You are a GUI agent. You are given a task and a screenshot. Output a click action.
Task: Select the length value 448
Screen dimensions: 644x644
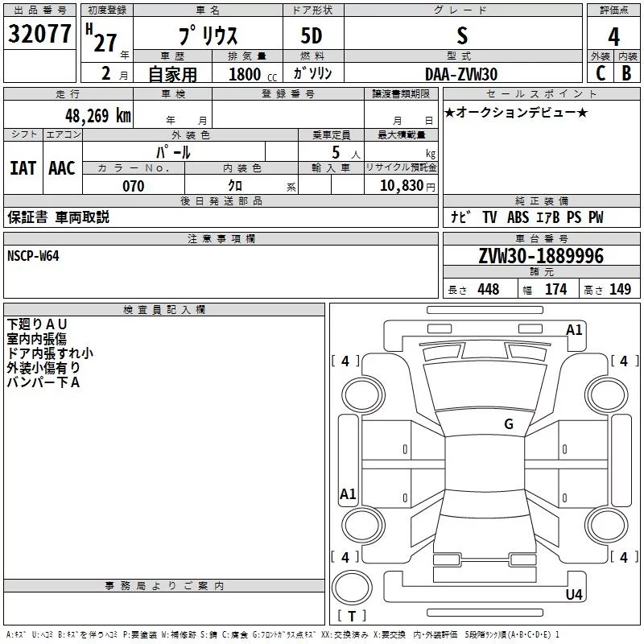[x=489, y=289]
